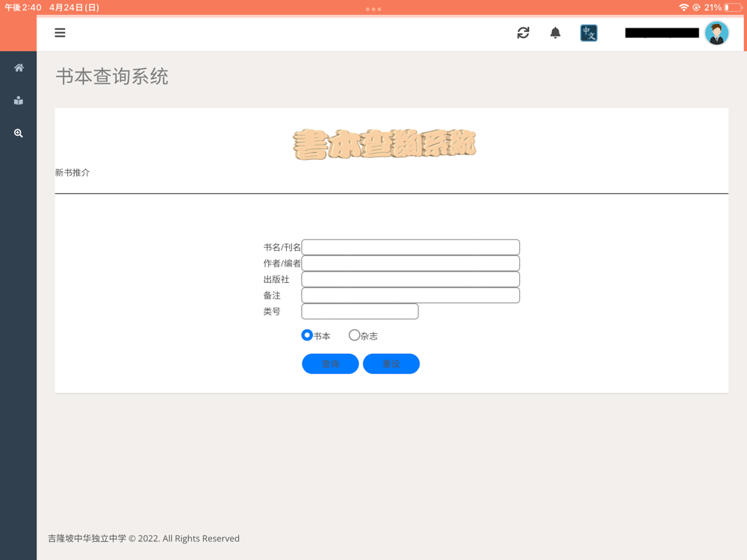
Task: Click the 查询 search button
Action: [x=330, y=364]
